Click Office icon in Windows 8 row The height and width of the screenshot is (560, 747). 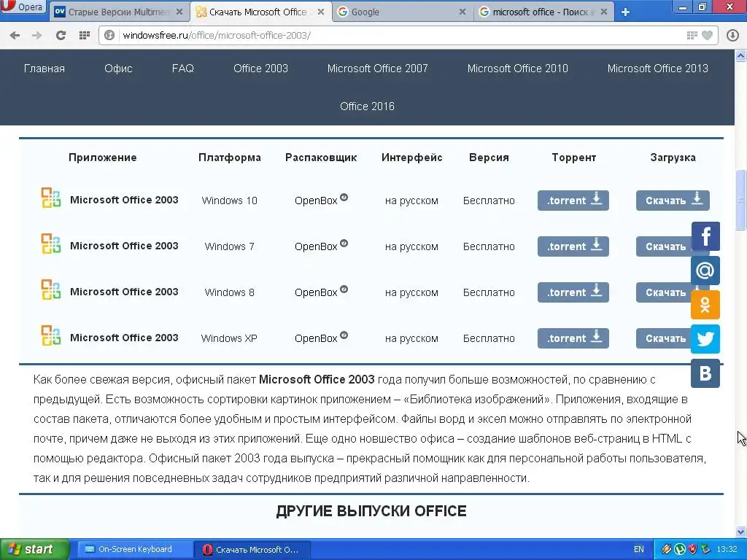[51, 289]
